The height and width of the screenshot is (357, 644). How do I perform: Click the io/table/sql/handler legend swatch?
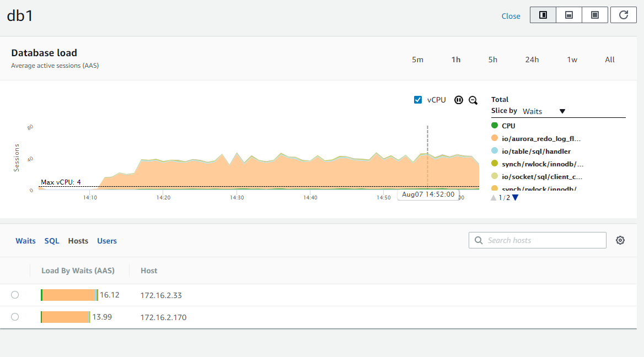coord(495,150)
